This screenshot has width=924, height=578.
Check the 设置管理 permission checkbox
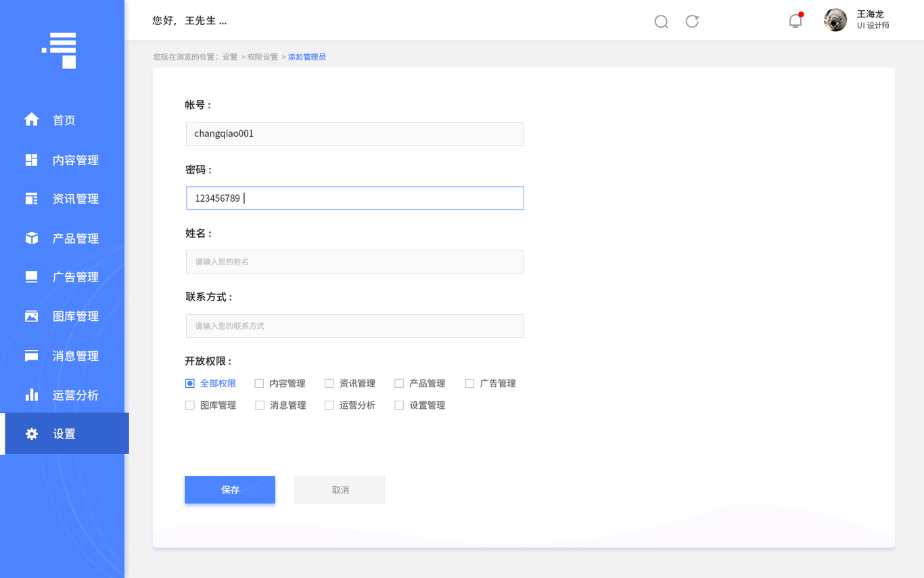[x=399, y=405]
